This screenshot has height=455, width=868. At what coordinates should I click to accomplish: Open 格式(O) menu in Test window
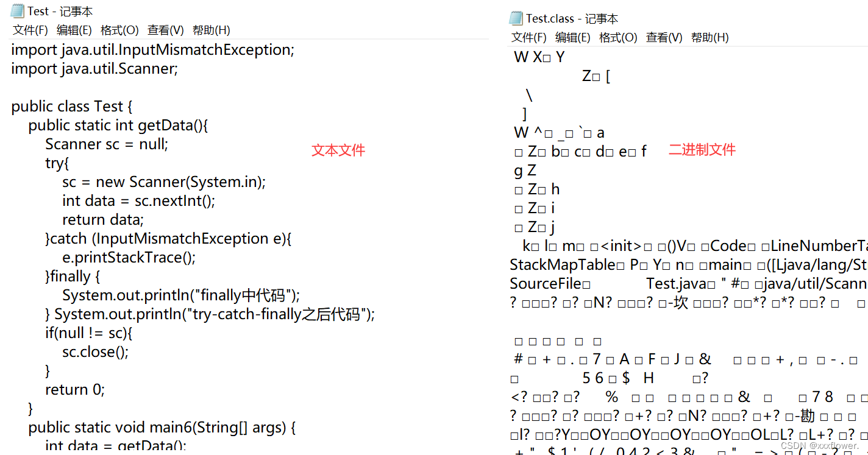(x=119, y=30)
